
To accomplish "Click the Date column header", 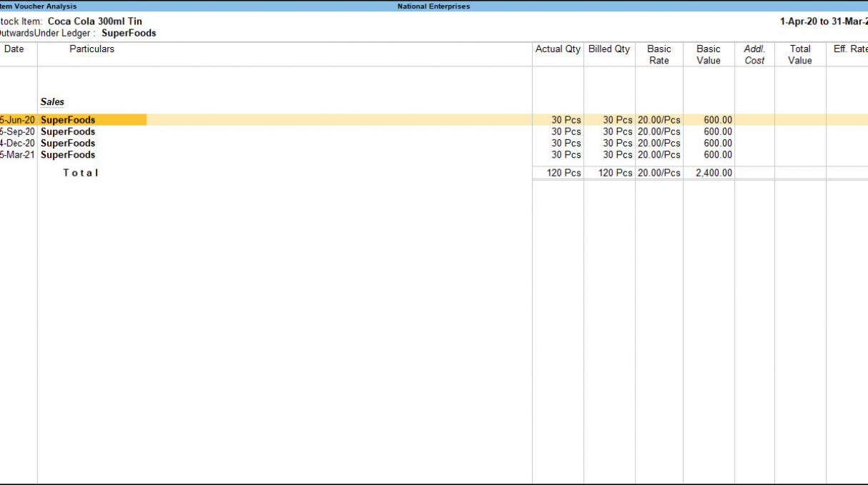I will [14, 49].
